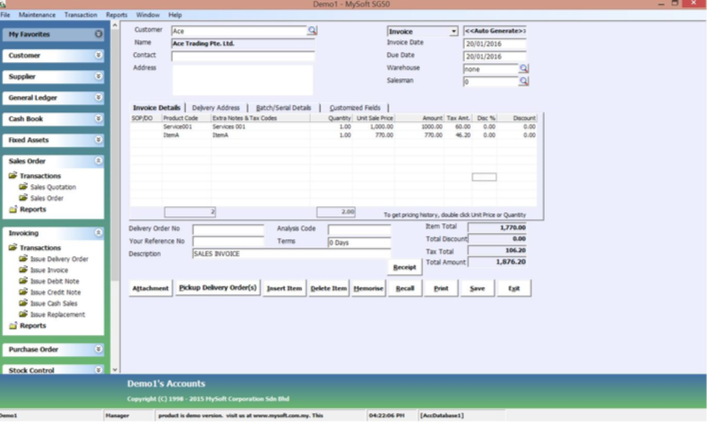Click the Invoice Date field
Viewport: 710px width, 425px height.
(x=495, y=44)
